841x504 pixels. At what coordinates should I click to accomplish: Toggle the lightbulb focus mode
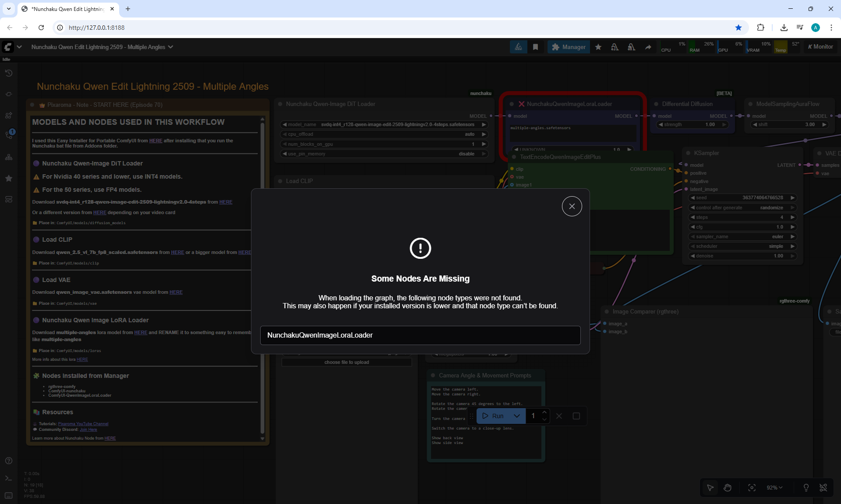point(806,488)
